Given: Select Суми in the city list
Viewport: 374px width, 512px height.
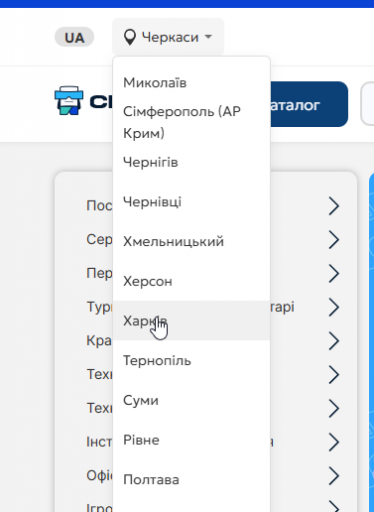Looking at the screenshot, I should [191, 400].
